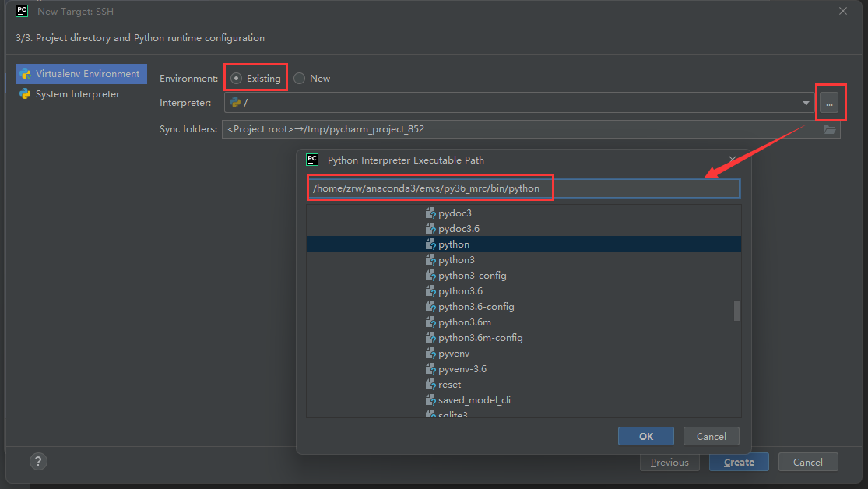Screen dimensions: 868x489
Task: Expand the Interpreter dropdown arrow
Action: point(806,103)
